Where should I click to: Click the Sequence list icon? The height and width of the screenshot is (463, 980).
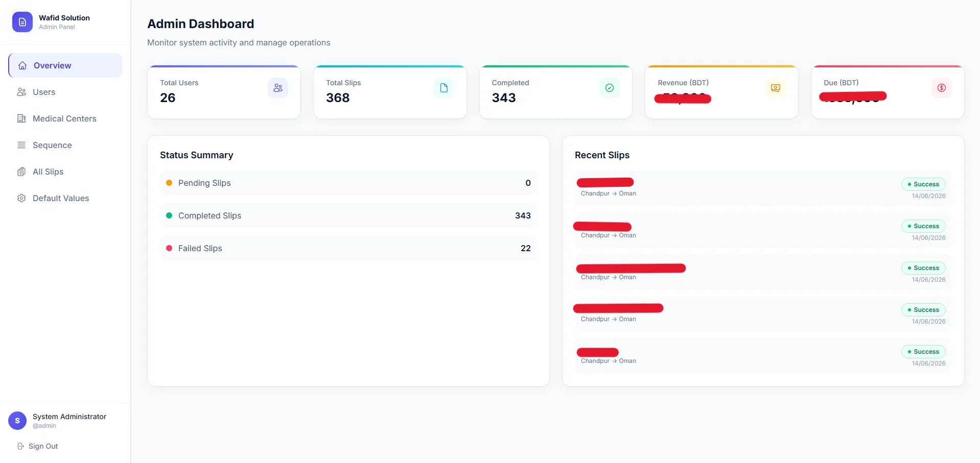tap(21, 145)
